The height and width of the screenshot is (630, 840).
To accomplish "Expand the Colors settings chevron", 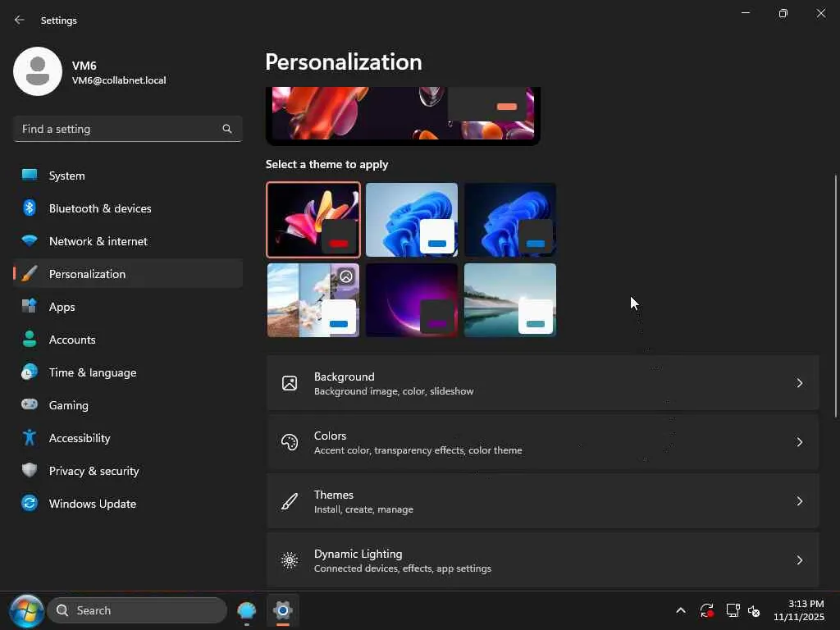I will 799,442.
